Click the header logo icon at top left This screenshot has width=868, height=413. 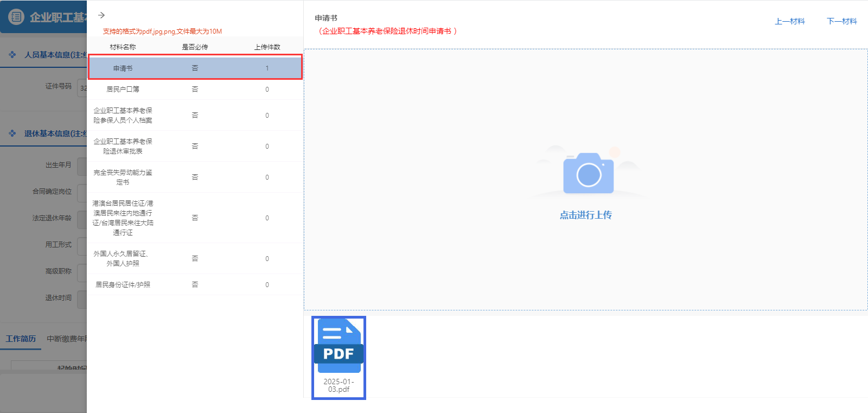[16, 17]
